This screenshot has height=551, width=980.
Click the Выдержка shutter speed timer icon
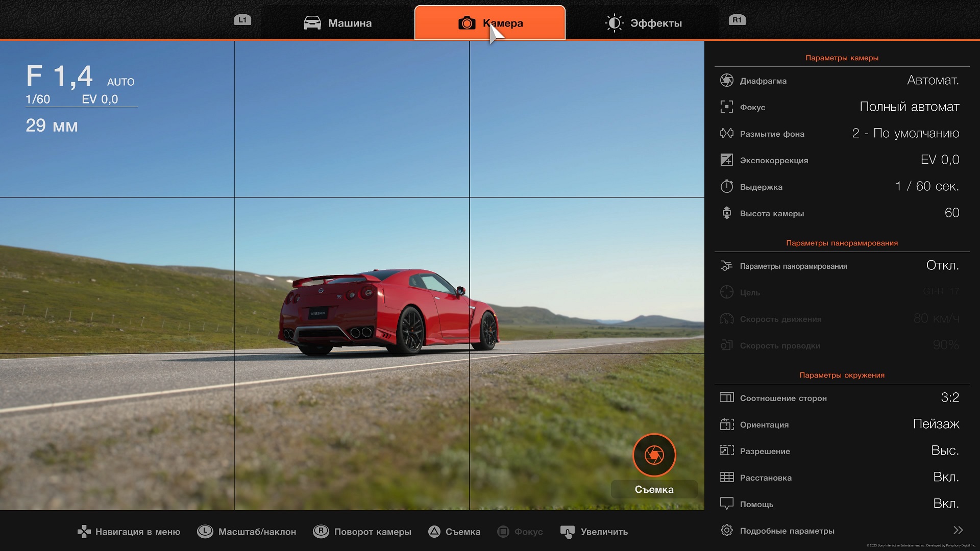pos(726,187)
